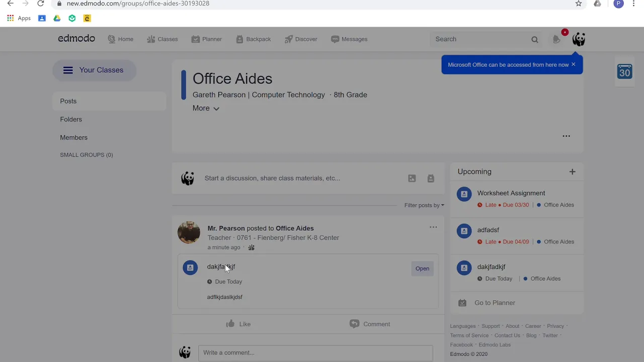The width and height of the screenshot is (644, 362).
Task: Select Posts in the sidebar
Action: 109,101
